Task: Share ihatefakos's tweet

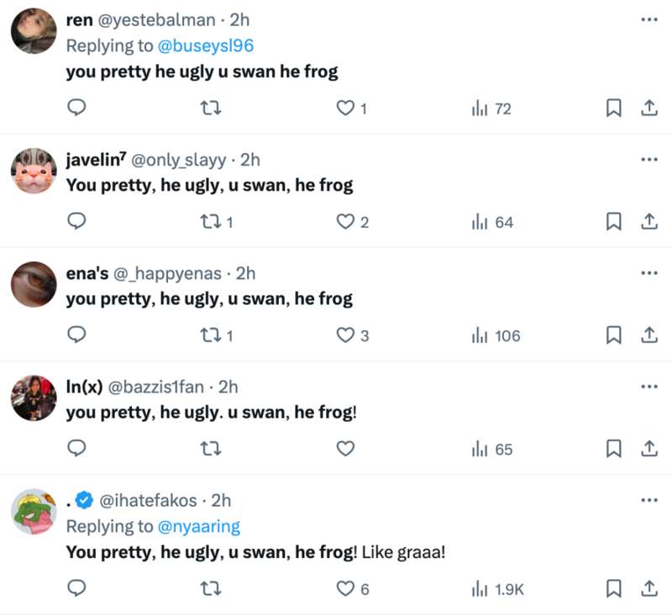Action: (648, 589)
